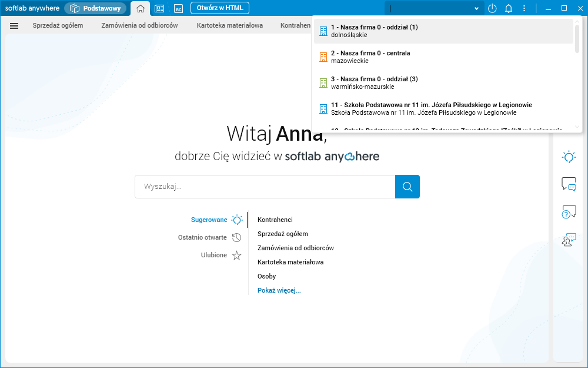The height and width of the screenshot is (368, 588).
Task: Click the news icon in the top bar
Action: (x=159, y=8)
